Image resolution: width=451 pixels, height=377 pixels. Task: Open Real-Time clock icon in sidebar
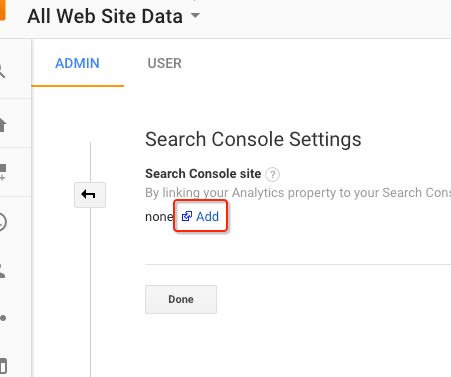click(x=3, y=222)
